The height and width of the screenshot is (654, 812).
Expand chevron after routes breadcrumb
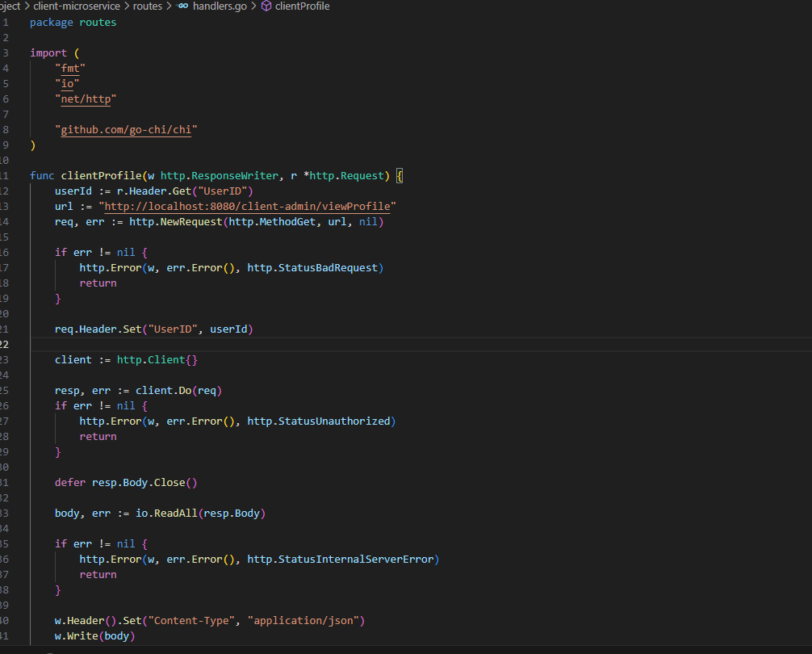pos(169,6)
